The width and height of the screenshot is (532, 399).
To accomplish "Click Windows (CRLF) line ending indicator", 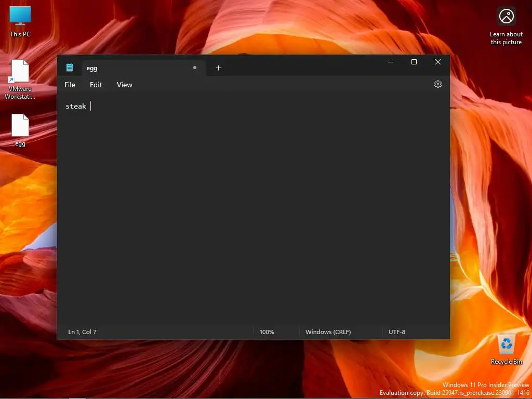I will [328, 332].
